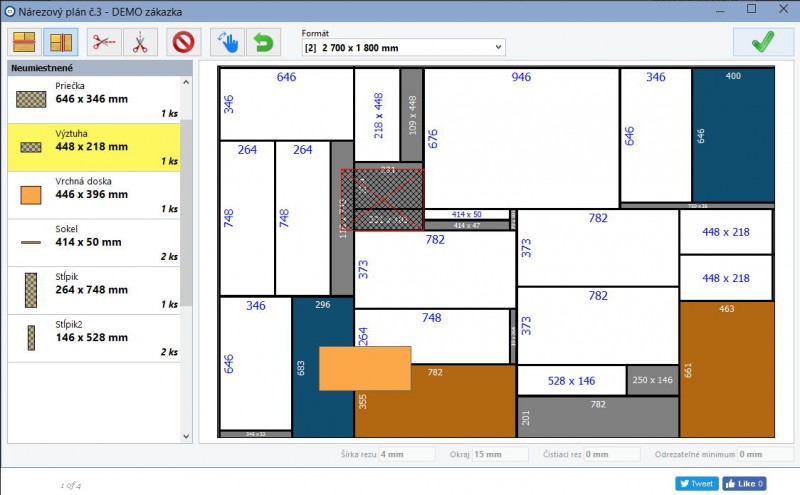
Task: Activate the hand move tool
Action: tap(227, 42)
